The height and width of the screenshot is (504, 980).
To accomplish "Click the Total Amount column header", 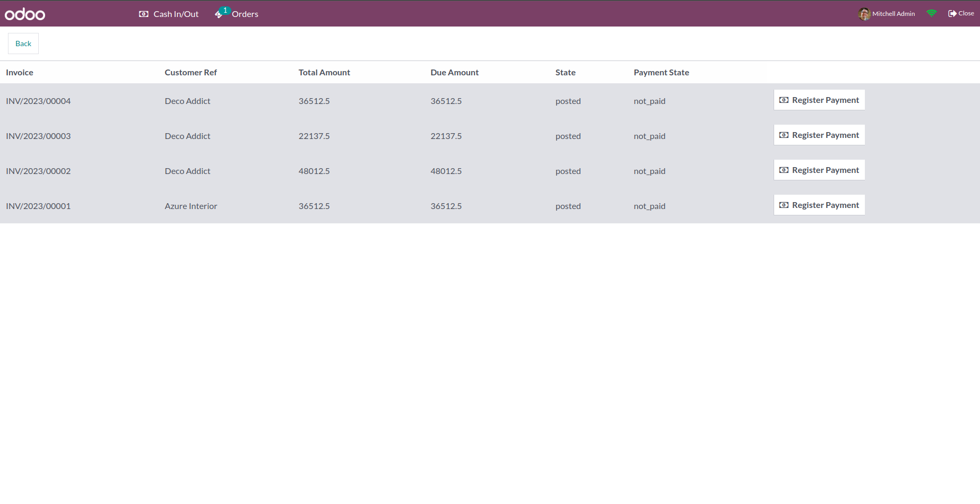I will click(324, 72).
